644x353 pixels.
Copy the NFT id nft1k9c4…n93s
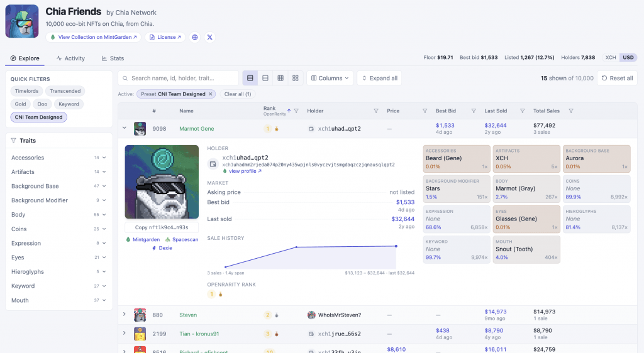tap(162, 227)
